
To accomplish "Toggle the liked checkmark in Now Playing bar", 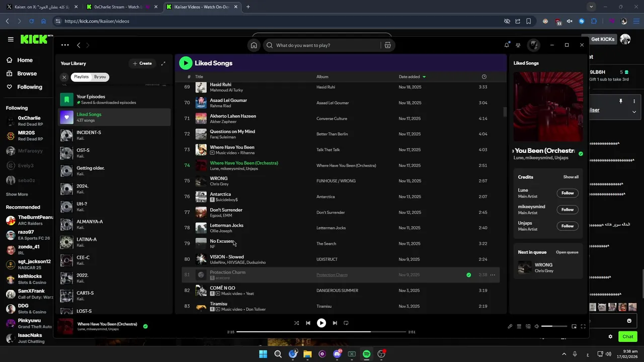I will [x=145, y=326].
